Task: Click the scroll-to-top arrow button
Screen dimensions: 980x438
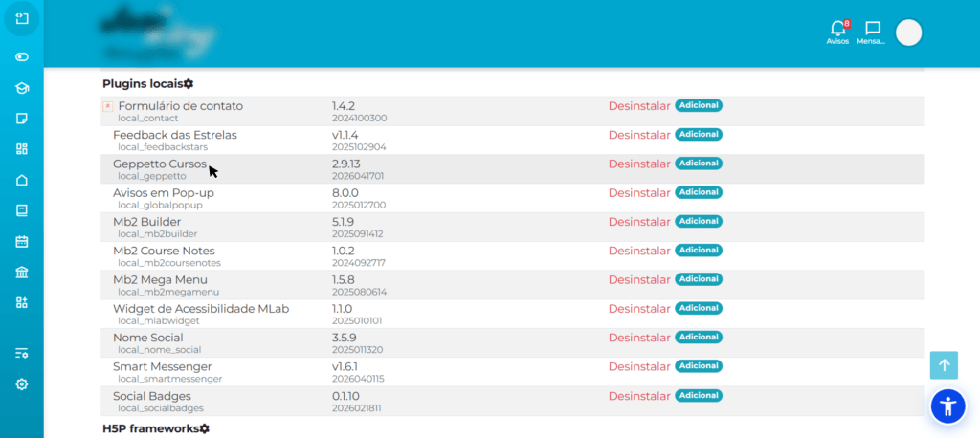Action: (944, 365)
